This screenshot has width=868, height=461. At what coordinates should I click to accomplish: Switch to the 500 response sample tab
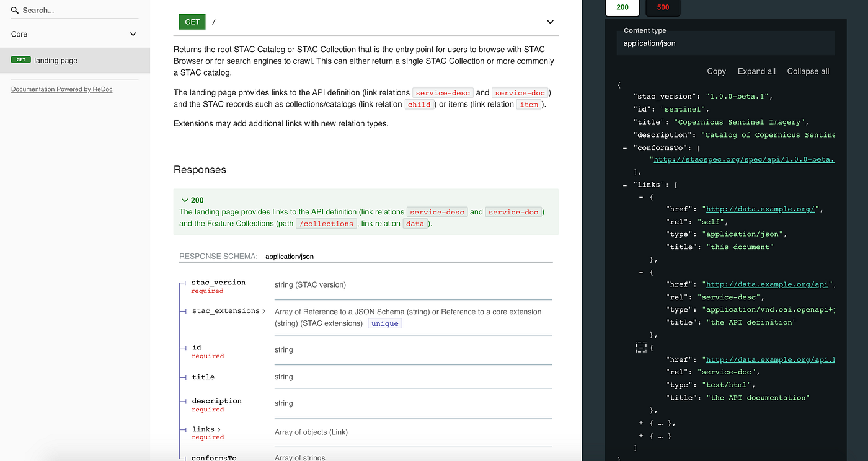(663, 7)
